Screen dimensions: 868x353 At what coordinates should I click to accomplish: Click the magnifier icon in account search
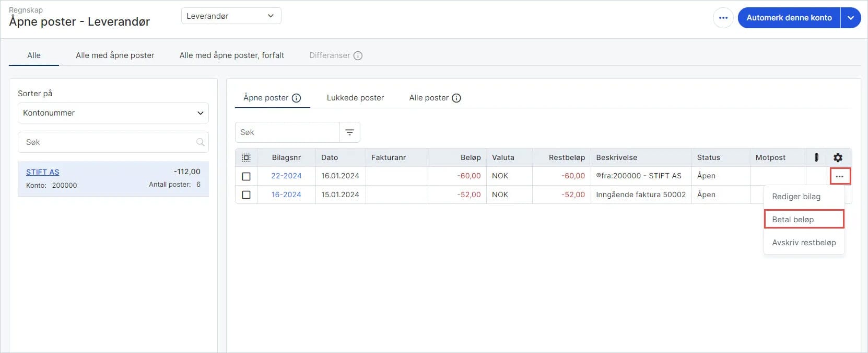click(x=200, y=142)
